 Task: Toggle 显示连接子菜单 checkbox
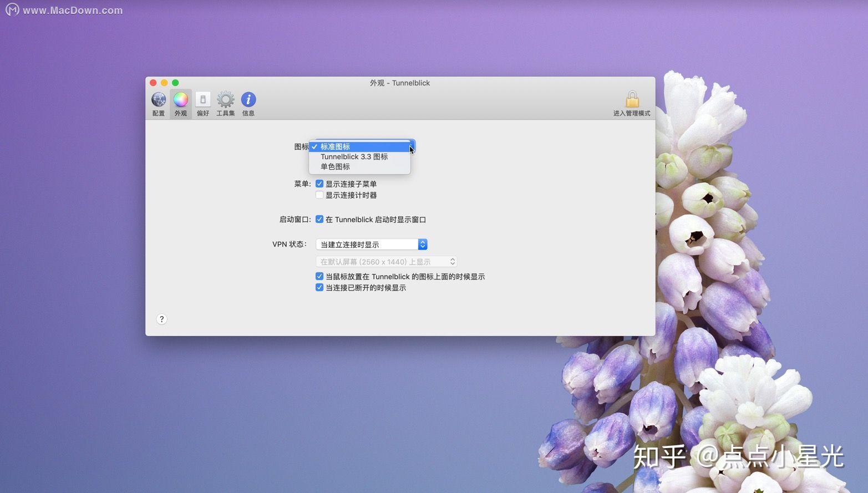(x=319, y=184)
